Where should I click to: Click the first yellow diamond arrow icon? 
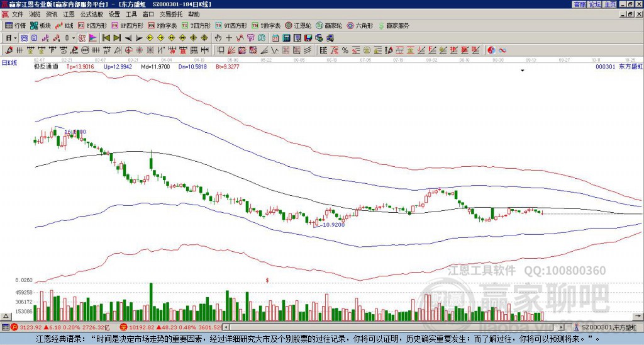(x=150, y=38)
